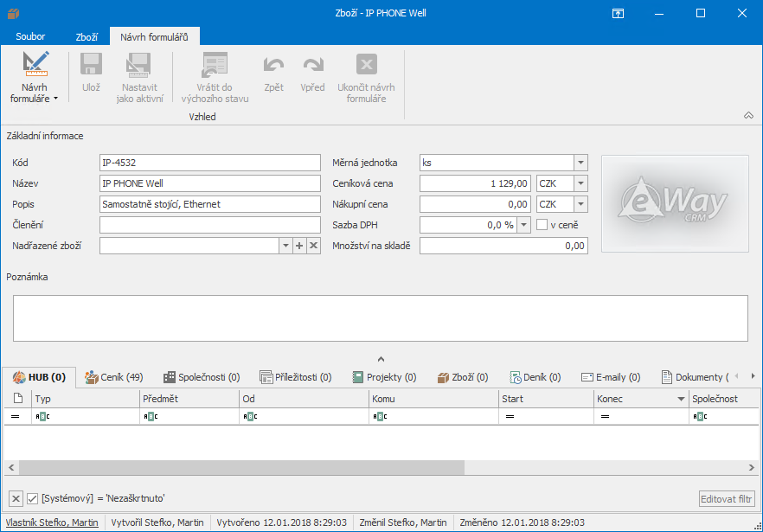Click the Název input field
The width and height of the screenshot is (763, 532).
(209, 183)
